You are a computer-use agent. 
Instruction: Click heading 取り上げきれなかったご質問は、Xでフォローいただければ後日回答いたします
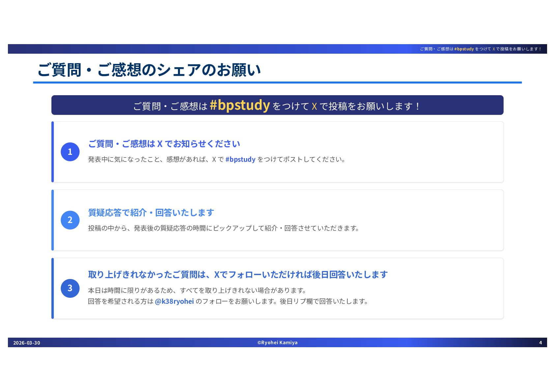click(238, 274)
